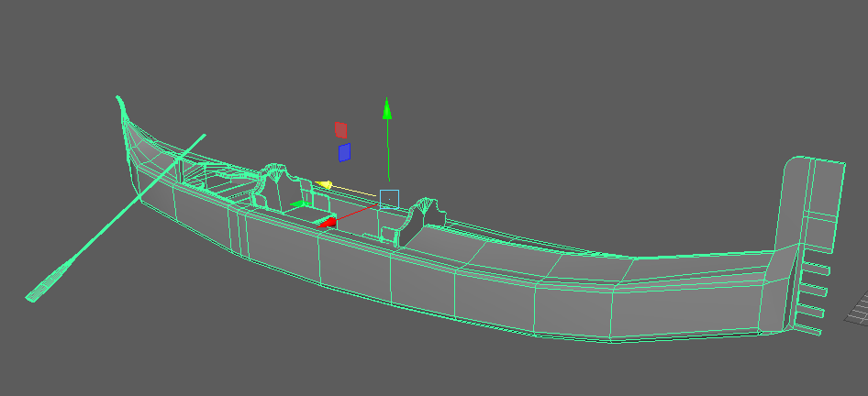Select the blue plane handle square of the manipulator
Screen dimensions: 868x396
[344, 153]
